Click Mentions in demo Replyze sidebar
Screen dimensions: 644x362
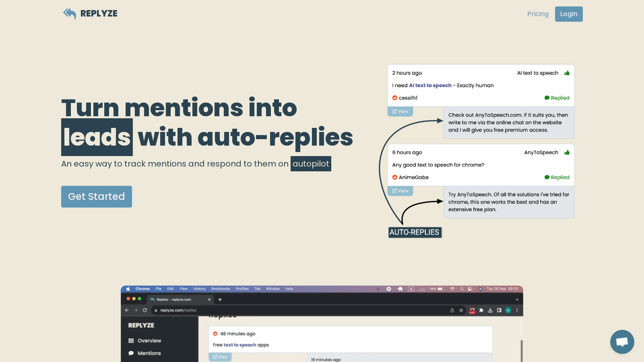click(145, 353)
